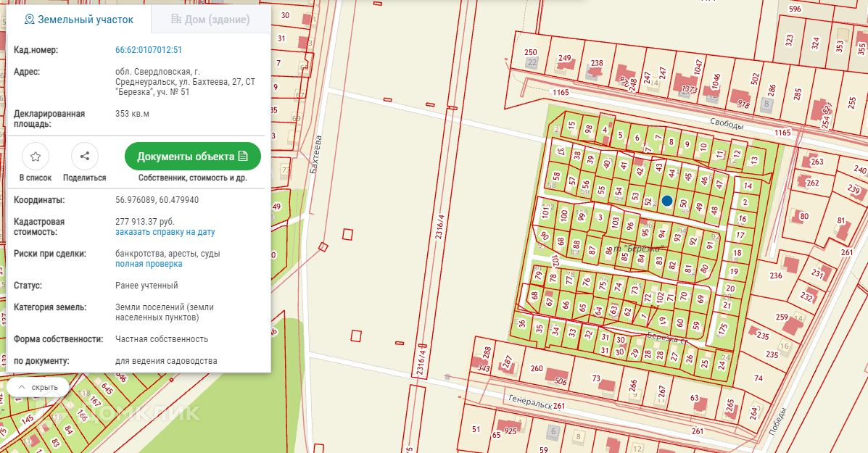
Task: Select the coordinates text 56.976089, 60.479940
Action: 157,200
